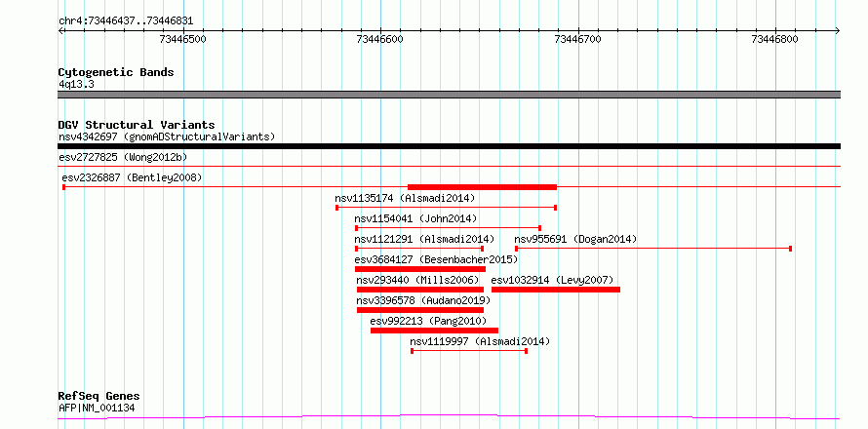The height and width of the screenshot is (429, 868).
Task: Click the nsv1135174 variant line glyph
Action: coord(446,208)
